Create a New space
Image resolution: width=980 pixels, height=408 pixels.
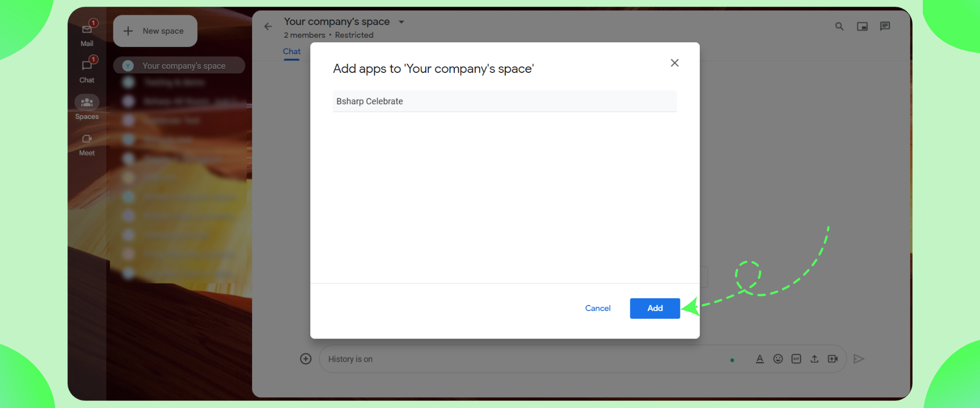155,31
